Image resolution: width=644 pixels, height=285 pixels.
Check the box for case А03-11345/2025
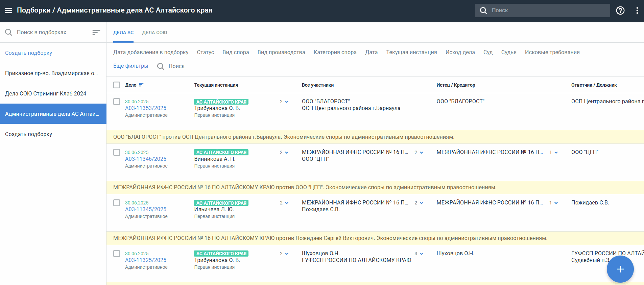[x=117, y=203]
